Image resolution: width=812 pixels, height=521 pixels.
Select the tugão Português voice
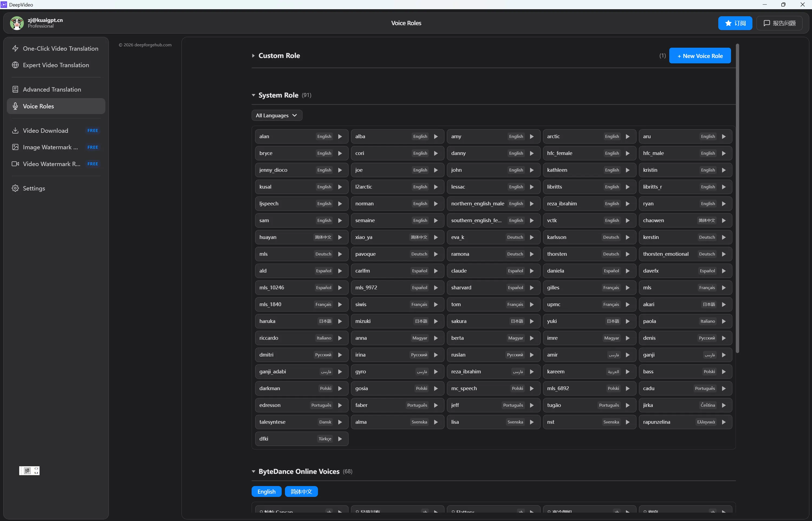coord(589,405)
